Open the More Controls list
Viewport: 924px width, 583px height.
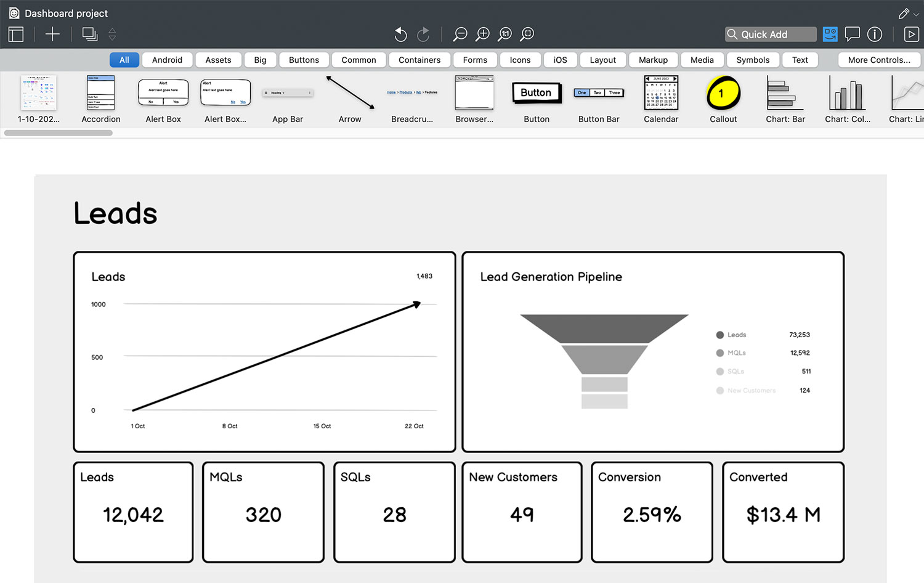(879, 60)
